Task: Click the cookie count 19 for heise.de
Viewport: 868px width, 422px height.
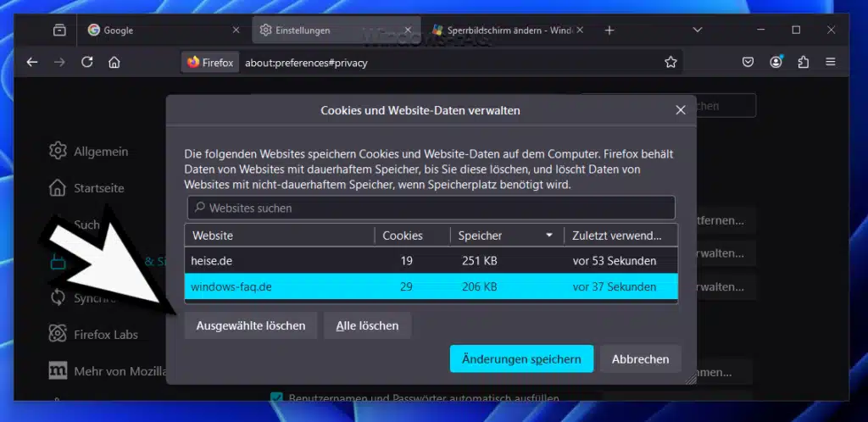Action: (406, 260)
